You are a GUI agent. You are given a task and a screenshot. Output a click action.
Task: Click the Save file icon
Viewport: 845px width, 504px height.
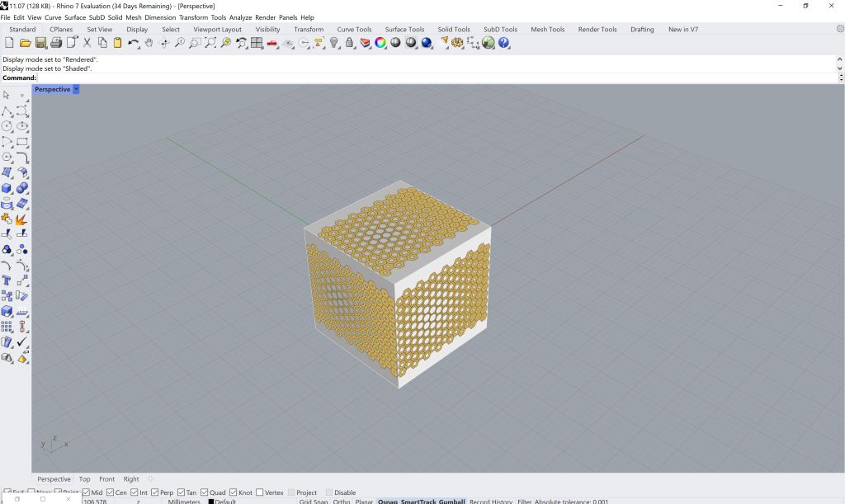tap(40, 43)
